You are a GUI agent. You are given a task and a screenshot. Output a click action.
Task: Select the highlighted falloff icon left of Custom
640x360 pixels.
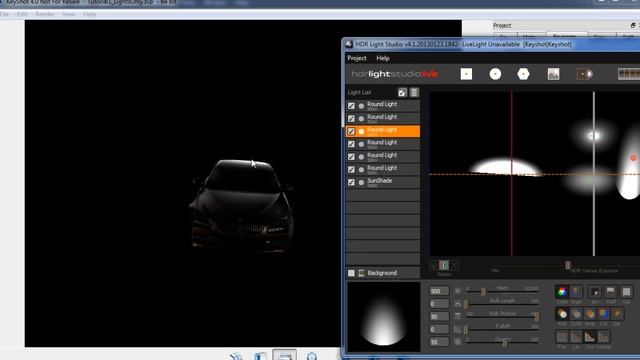590,337
